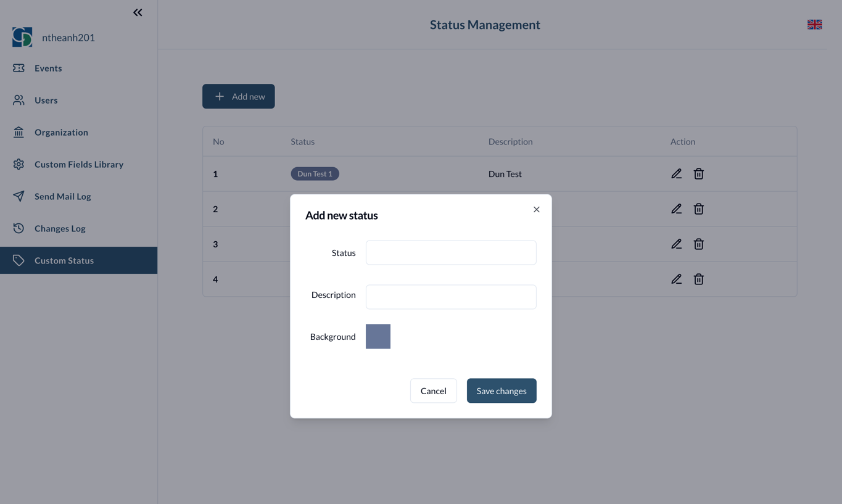Open the Users section from sidebar
The image size is (842, 504).
[x=46, y=100]
